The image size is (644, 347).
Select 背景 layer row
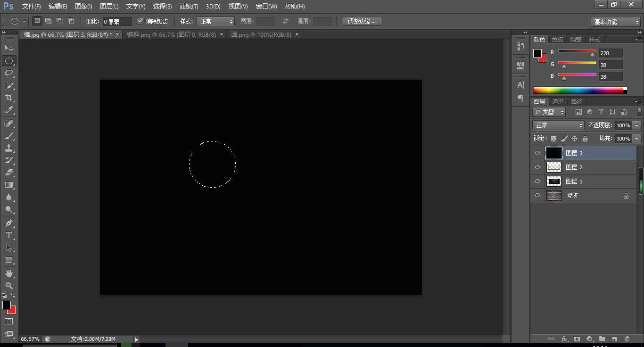pos(584,196)
